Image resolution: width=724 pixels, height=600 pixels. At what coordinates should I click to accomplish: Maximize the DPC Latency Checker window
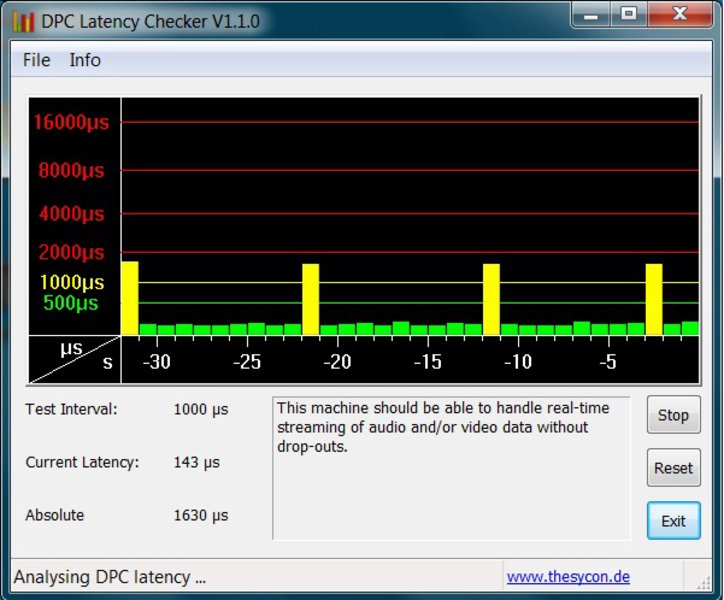click(x=628, y=15)
